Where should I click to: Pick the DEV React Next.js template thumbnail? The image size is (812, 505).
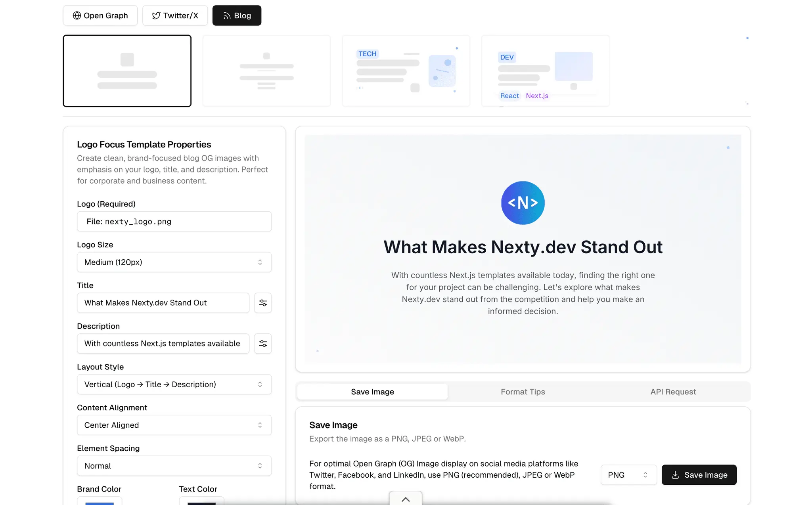tap(546, 71)
